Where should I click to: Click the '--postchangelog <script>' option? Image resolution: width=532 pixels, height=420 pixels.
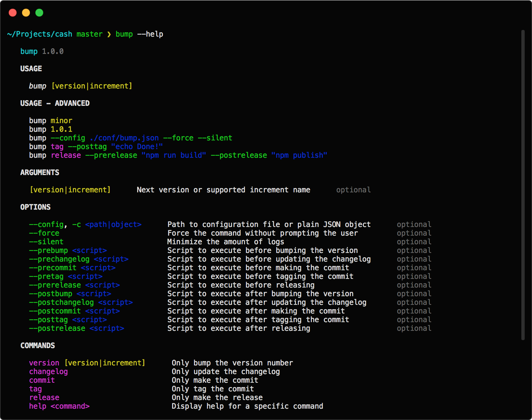click(x=81, y=302)
